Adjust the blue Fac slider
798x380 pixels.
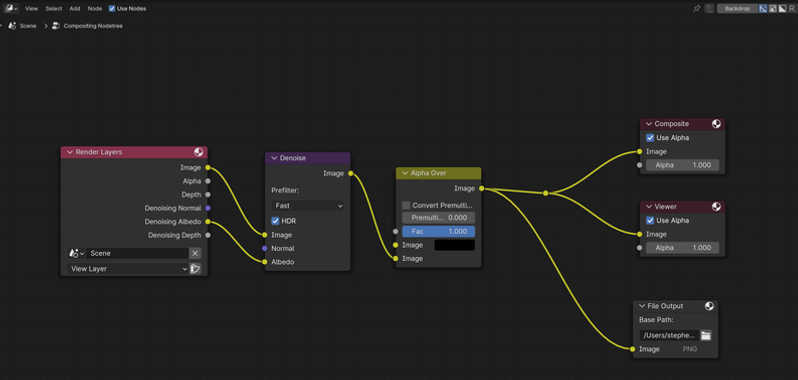tap(438, 231)
